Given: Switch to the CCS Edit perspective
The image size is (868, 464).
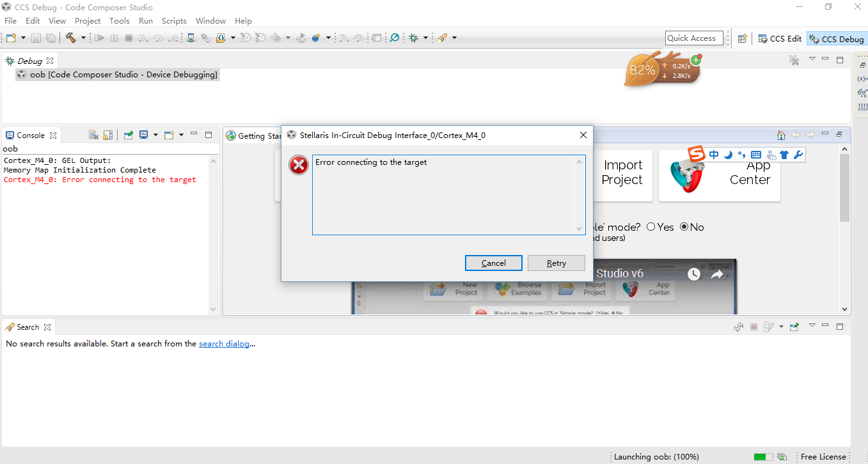Looking at the screenshot, I should point(779,39).
